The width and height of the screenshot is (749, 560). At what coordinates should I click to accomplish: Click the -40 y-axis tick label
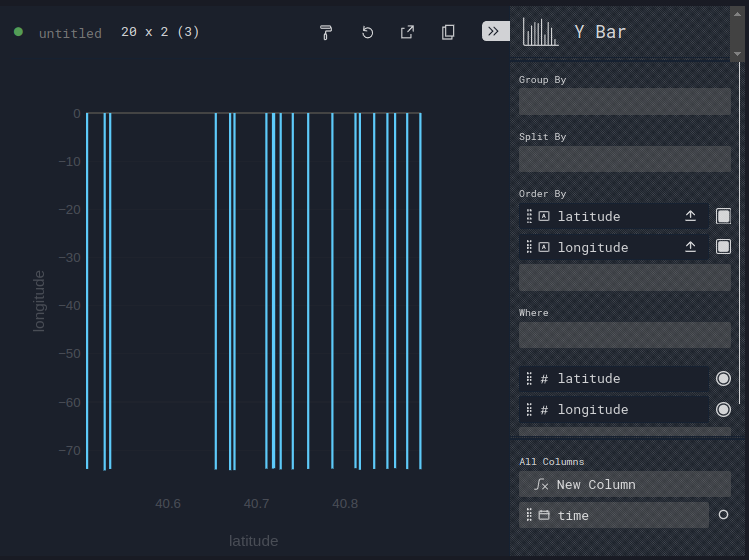pos(70,306)
